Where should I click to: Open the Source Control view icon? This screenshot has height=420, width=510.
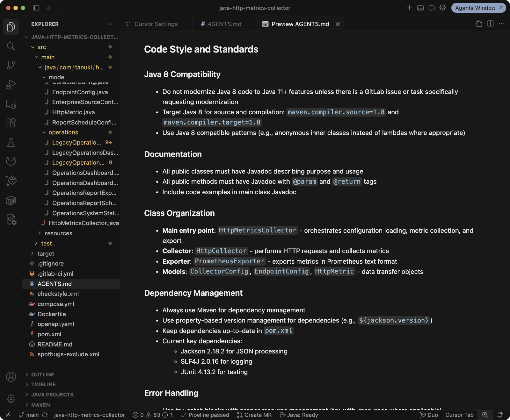coord(11,65)
